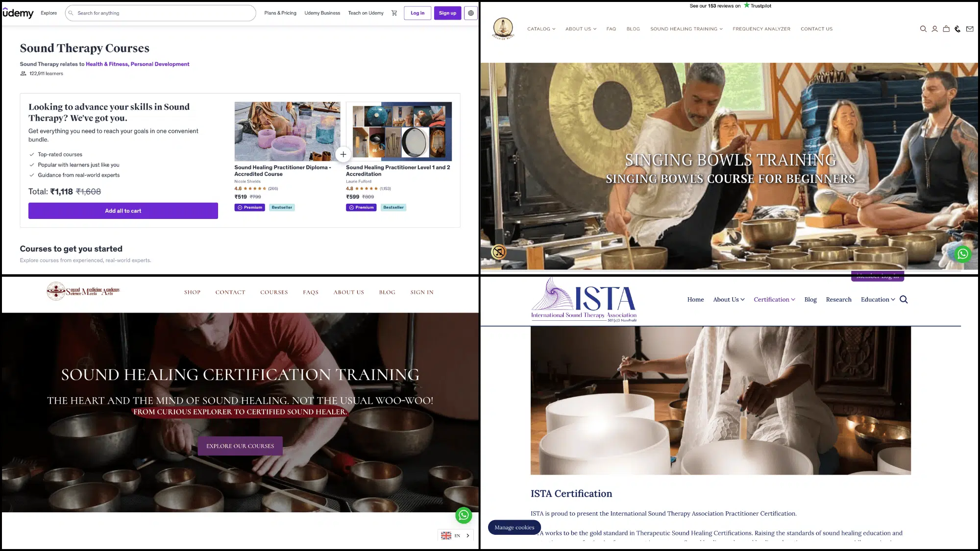The width and height of the screenshot is (980, 551).
Task: Click the user account icon in the singing bowls header
Action: (x=934, y=29)
